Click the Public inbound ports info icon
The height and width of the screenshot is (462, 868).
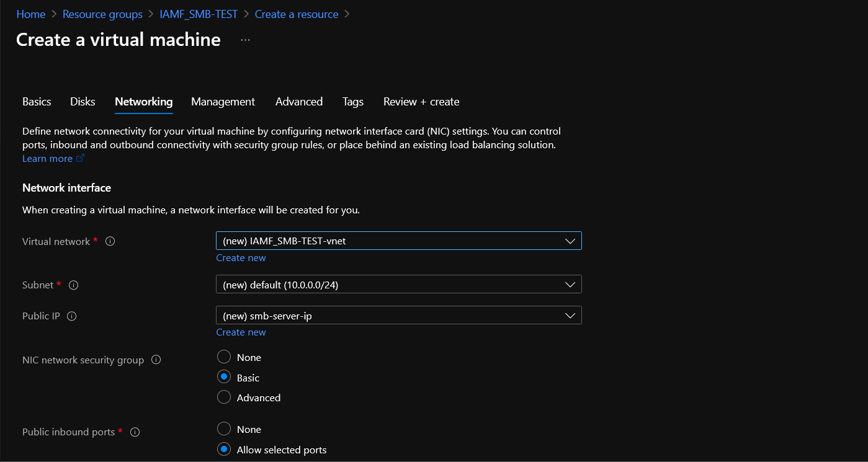point(135,432)
